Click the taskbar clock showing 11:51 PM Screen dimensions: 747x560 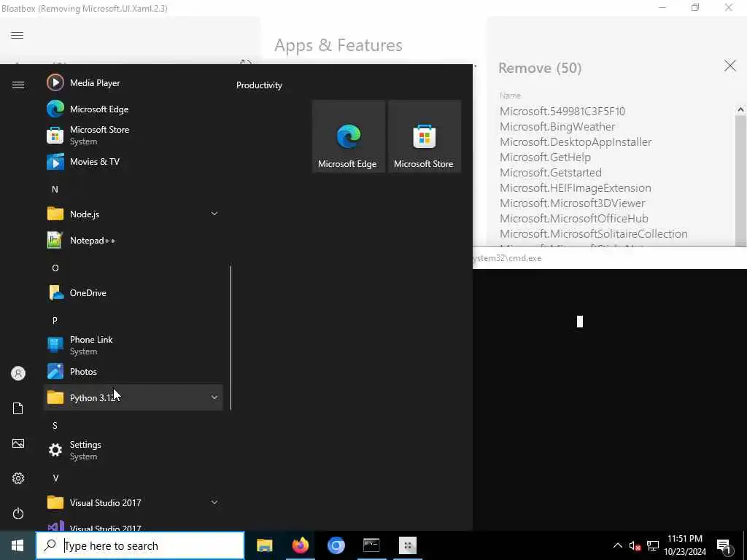coord(685,545)
